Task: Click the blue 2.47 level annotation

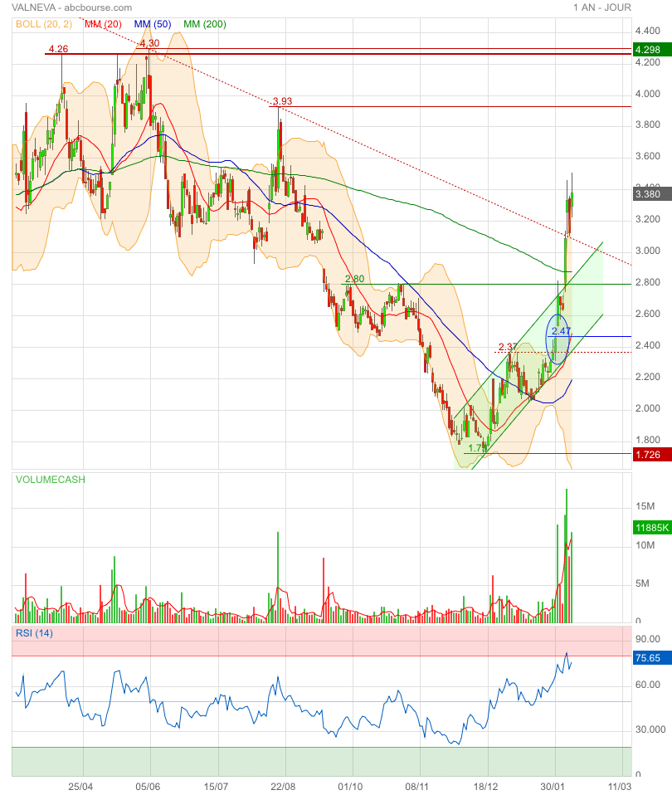Action: tap(561, 331)
